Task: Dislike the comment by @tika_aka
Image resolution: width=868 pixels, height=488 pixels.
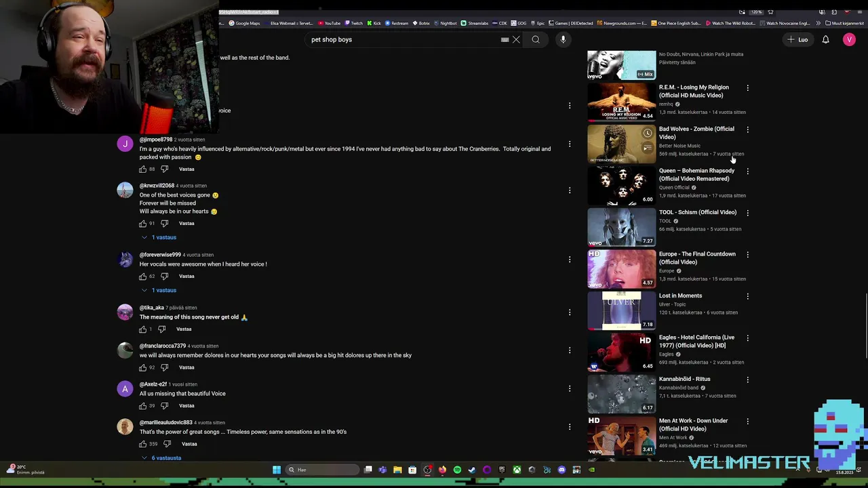Action: (x=161, y=329)
